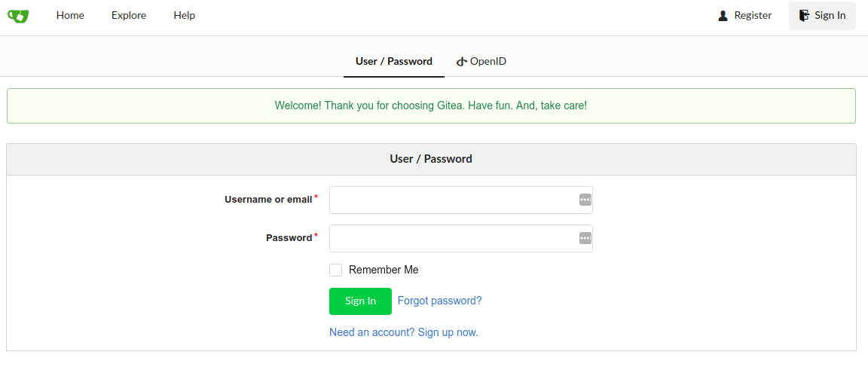Click the Gitea logo in the navbar
This screenshot has width=868, height=379.
pyautogui.click(x=18, y=15)
